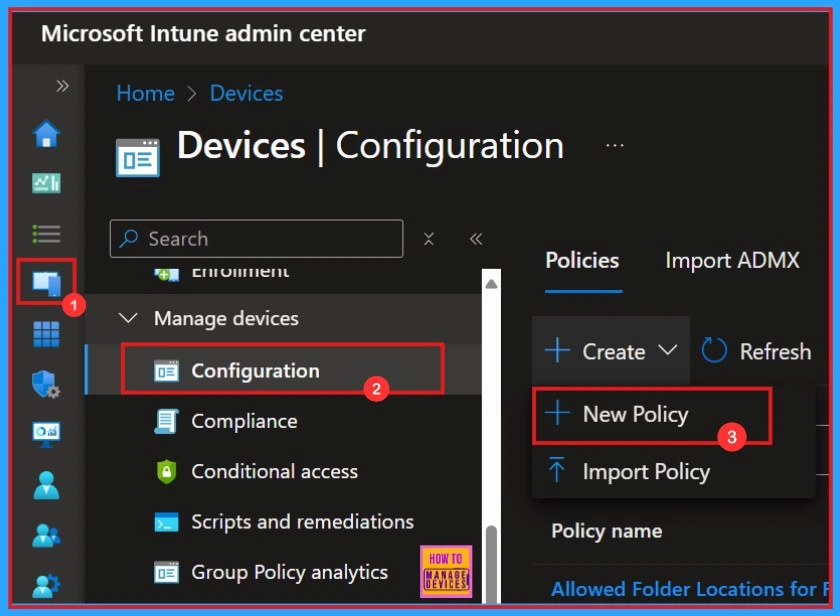The image size is (840, 616).
Task: Click the scrollbar up arrow in navigation
Action: coord(491,284)
